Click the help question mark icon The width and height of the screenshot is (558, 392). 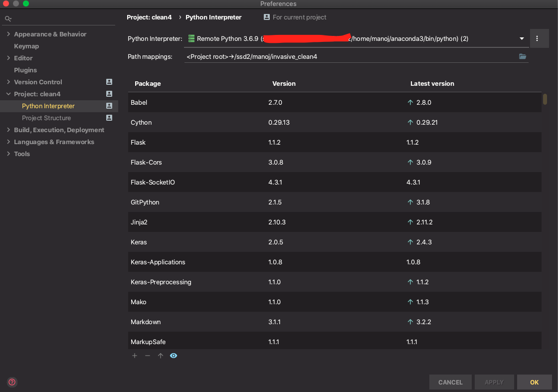point(12,382)
